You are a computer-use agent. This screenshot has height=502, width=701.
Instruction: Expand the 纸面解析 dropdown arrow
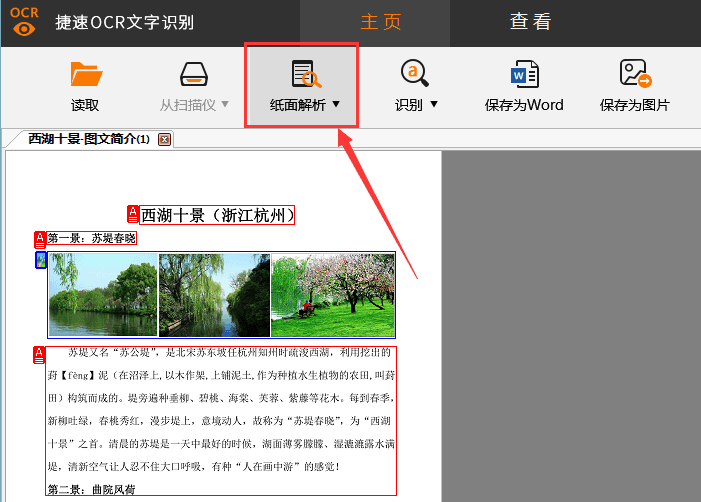336,105
